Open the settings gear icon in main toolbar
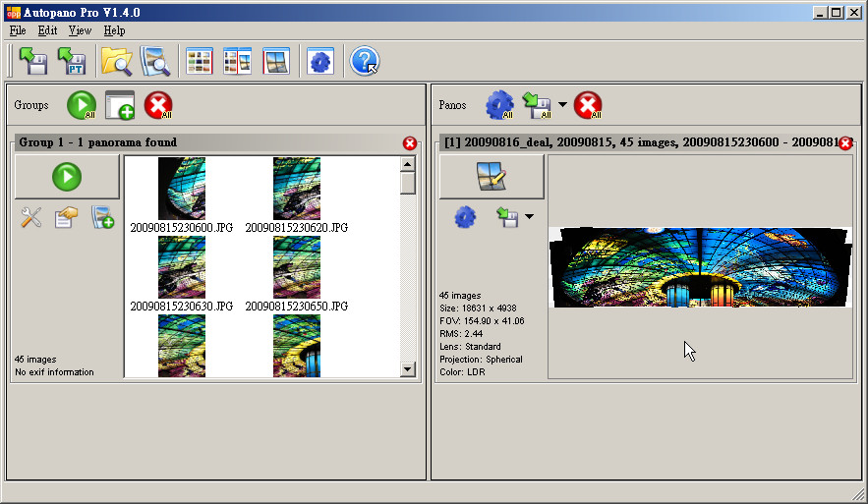The height and width of the screenshot is (504, 868). [x=320, y=61]
